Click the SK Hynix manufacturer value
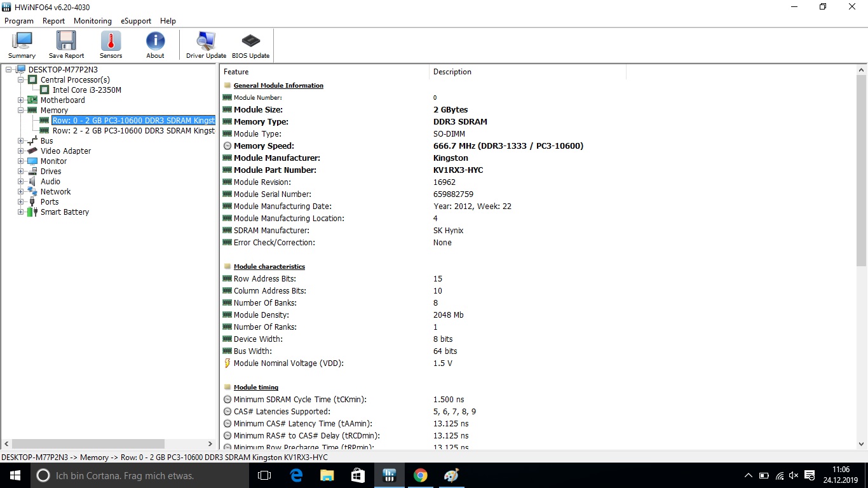Image resolution: width=868 pixels, height=488 pixels. (449, 230)
